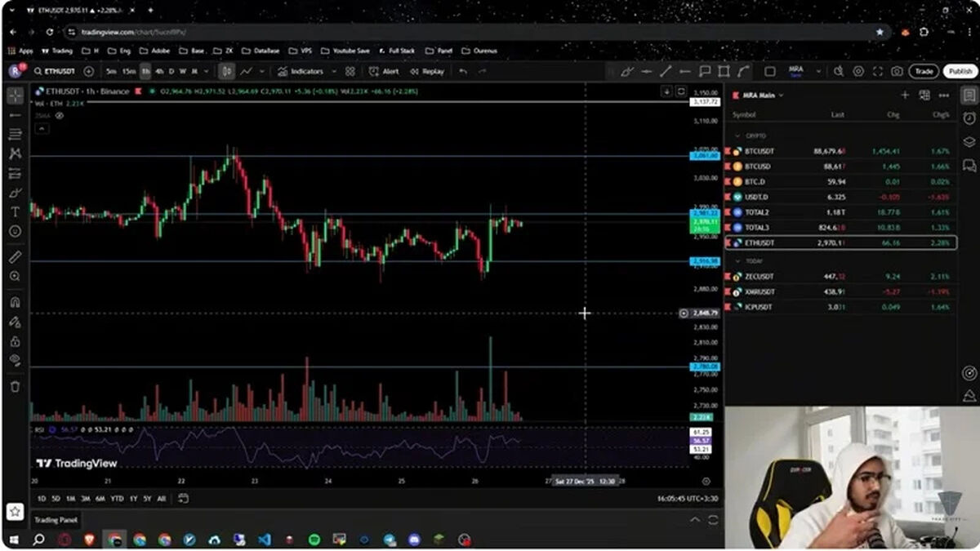Collapse the CRYPTO watchlist section
Image resolution: width=980 pixels, height=551 pixels.
[x=737, y=136]
